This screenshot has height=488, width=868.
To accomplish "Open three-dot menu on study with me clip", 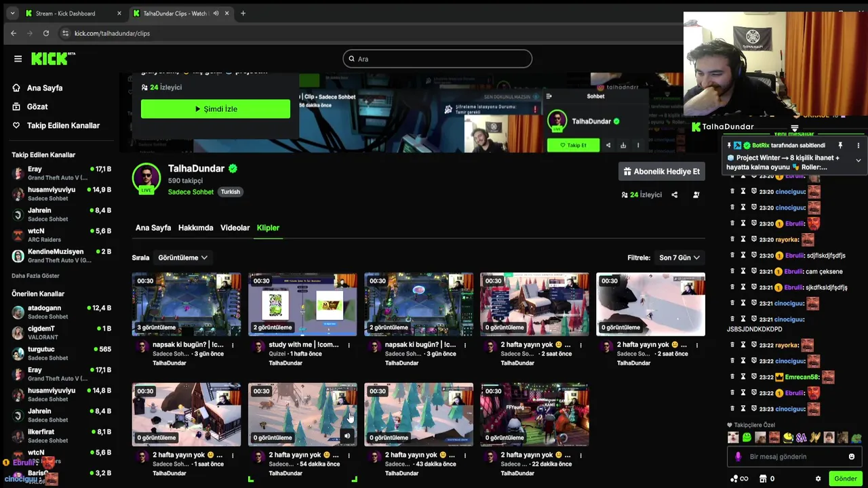I will pyautogui.click(x=349, y=345).
